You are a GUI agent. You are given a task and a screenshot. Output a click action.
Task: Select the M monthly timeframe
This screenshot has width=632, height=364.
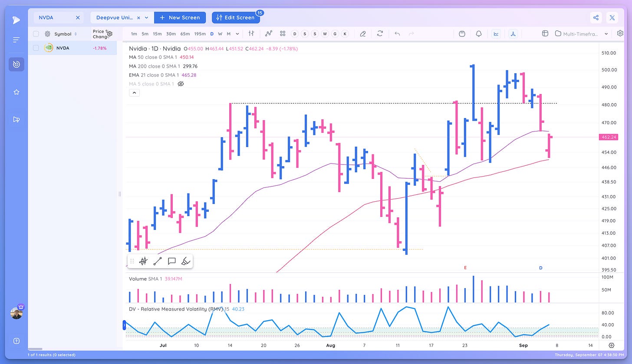coord(229,34)
